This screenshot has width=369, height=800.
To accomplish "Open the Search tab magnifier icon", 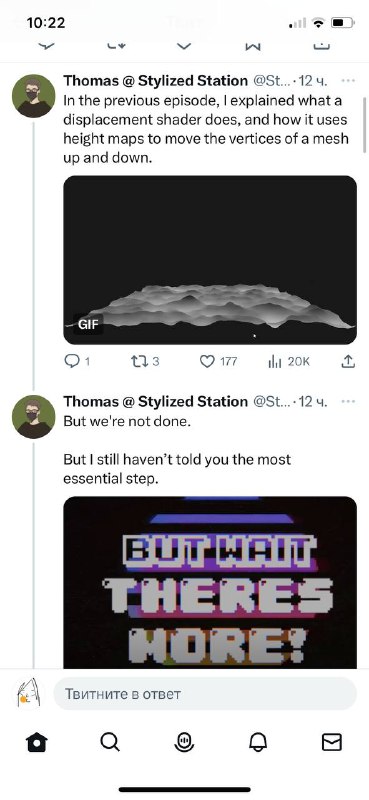I will click(110, 742).
